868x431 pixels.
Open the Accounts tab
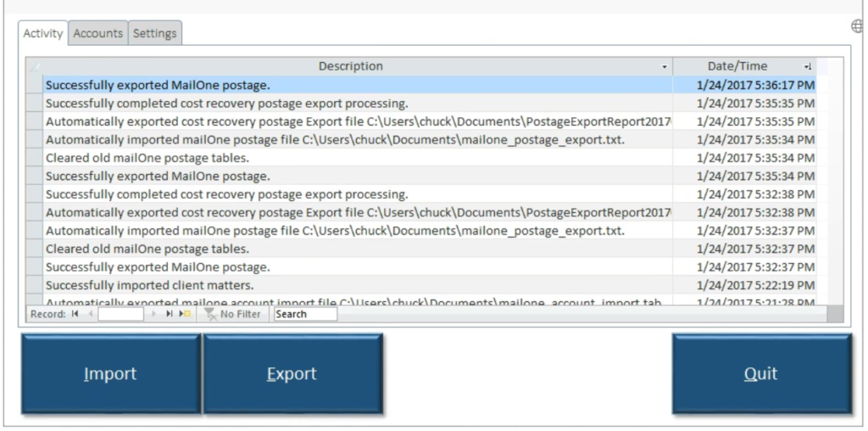[x=98, y=33]
